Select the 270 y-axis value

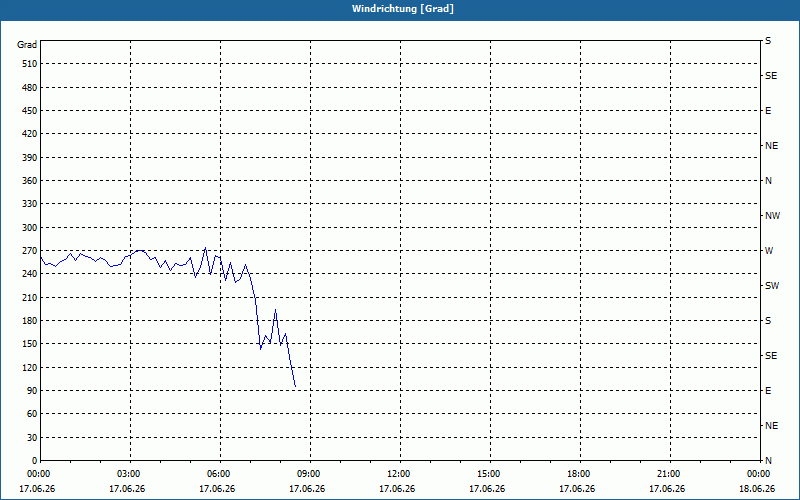tap(30, 251)
